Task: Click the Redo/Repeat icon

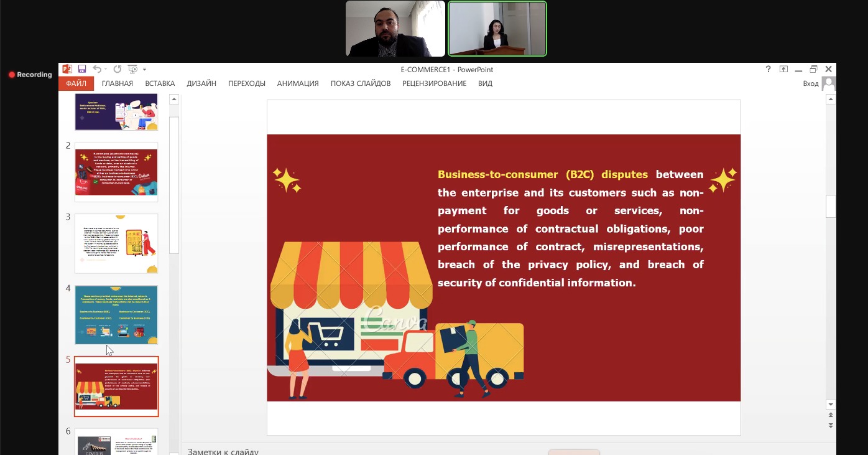Action: pos(117,69)
